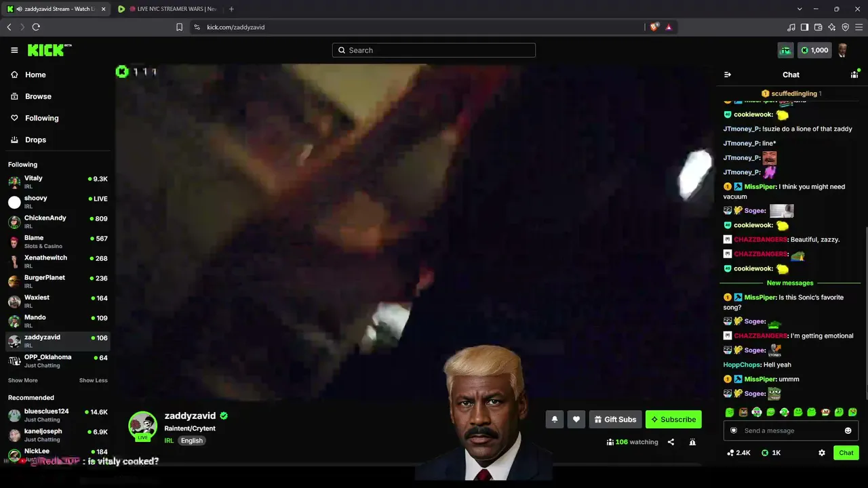The height and width of the screenshot is (488, 868).
Task: Send message with Chat button
Action: point(846,453)
